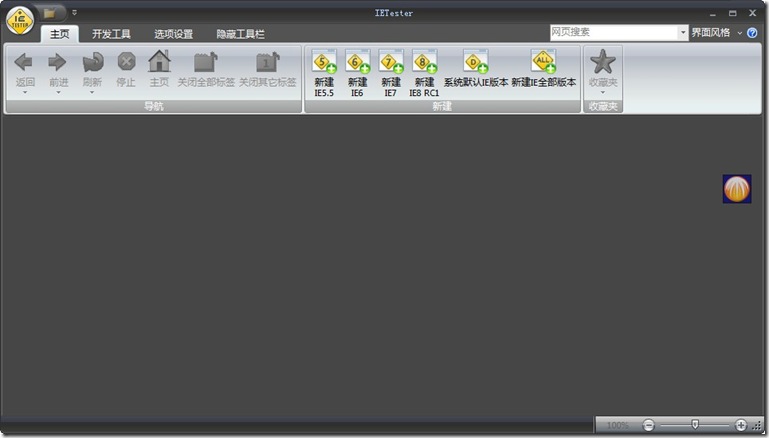Click the orange globe floating icon
This screenshot has height=438, width=769.
[x=737, y=189]
